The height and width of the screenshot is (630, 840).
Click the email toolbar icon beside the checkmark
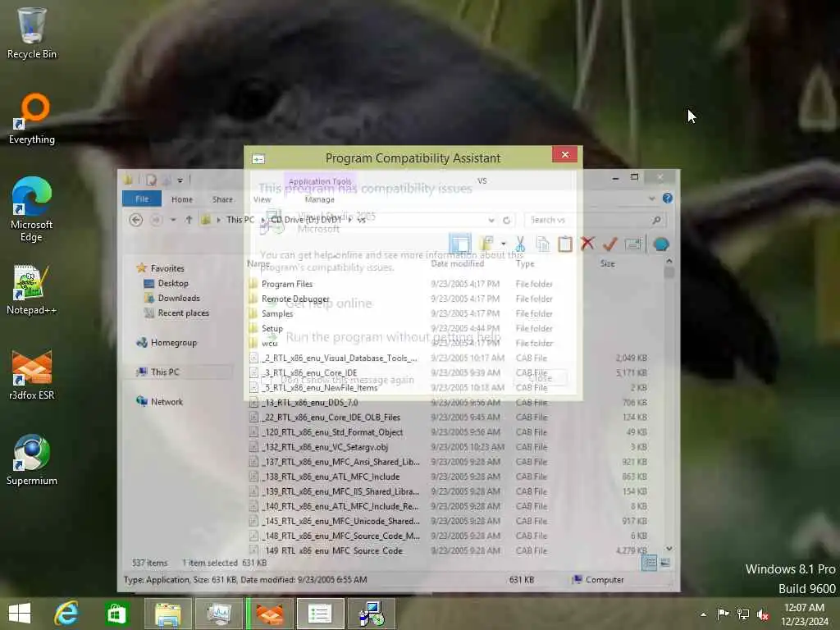click(x=633, y=244)
